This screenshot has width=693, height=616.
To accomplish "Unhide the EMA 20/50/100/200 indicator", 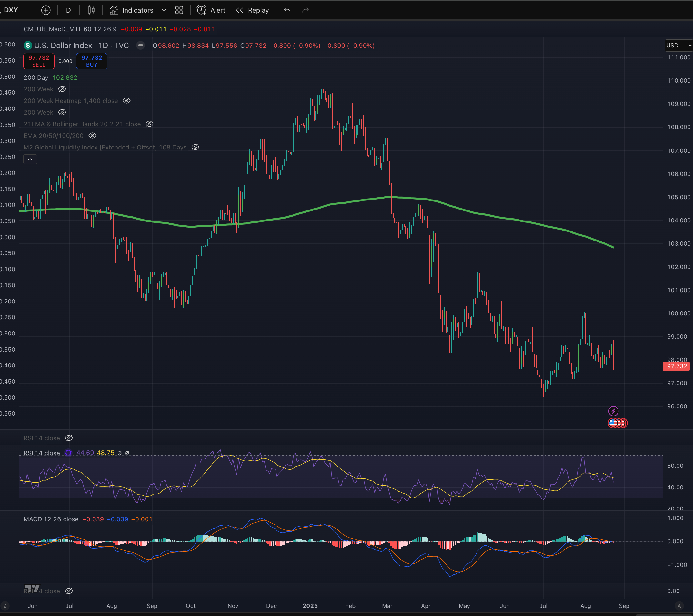I will pyautogui.click(x=92, y=136).
